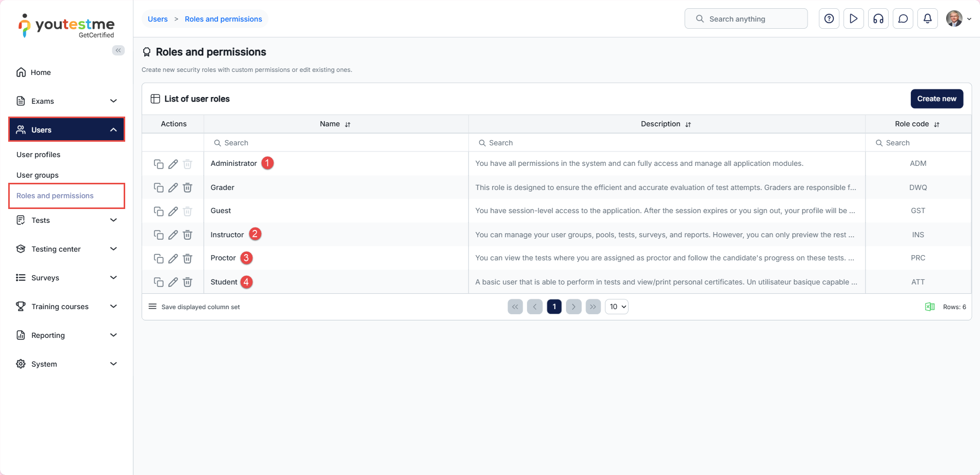The width and height of the screenshot is (980, 475).
Task: Delete the Proctor role
Action: [188, 258]
